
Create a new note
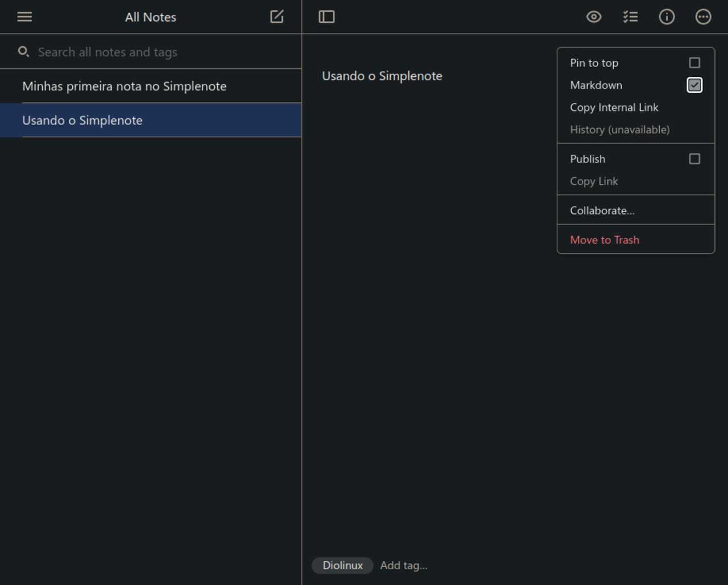click(x=277, y=17)
